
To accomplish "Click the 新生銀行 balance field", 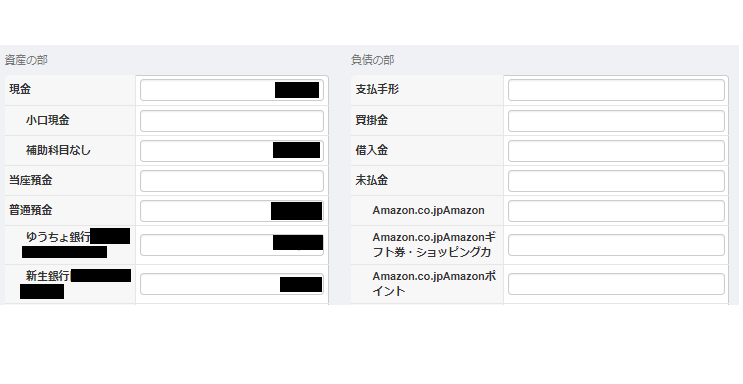I will coord(232,284).
